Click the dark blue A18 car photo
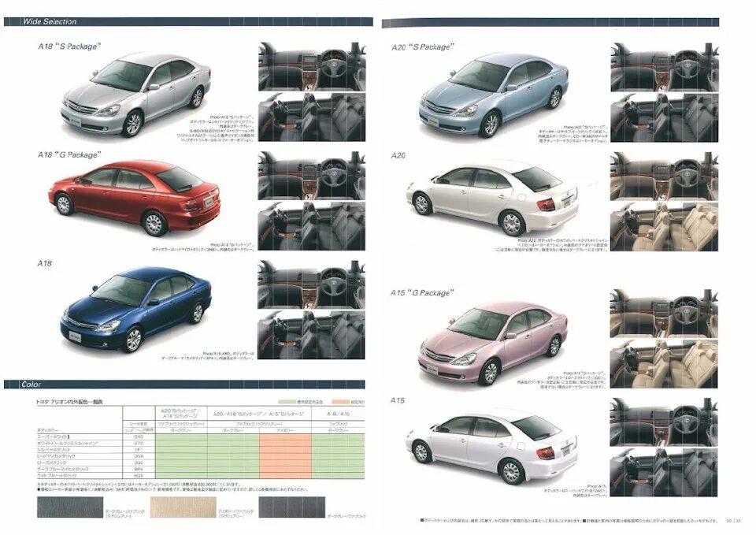Image resolution: width=756 pixels, height=535 pixels. [136, 309]
